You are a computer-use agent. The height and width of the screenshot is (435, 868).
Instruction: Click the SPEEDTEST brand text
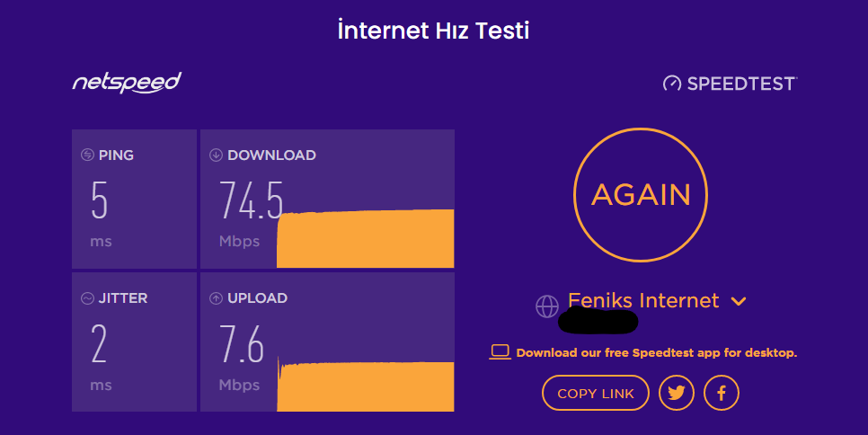pos(741,84)
